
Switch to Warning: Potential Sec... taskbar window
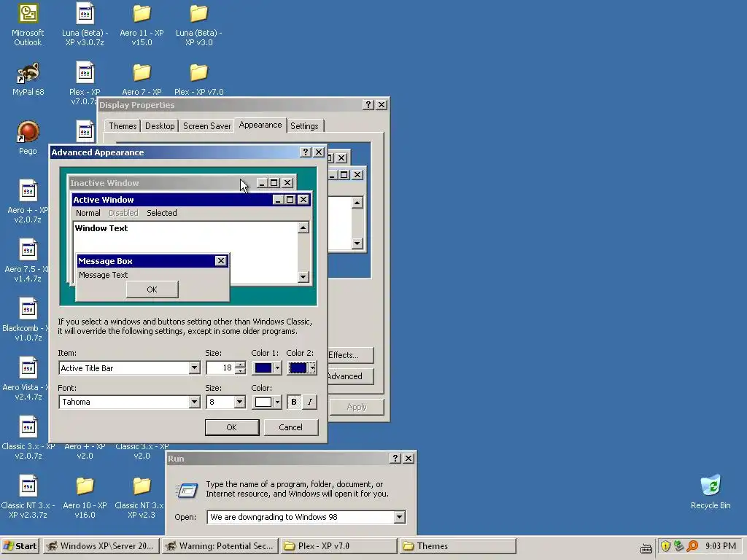220,546
